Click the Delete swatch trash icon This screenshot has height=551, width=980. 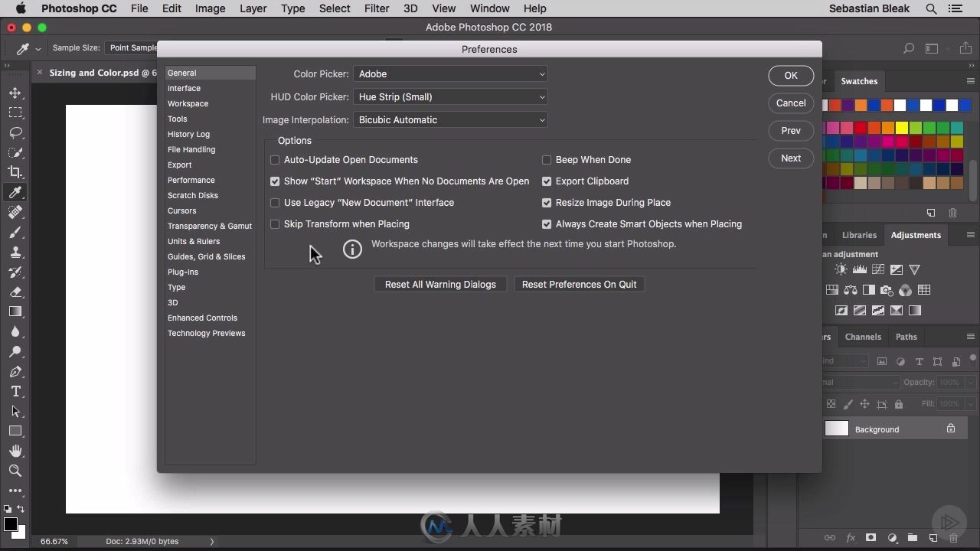953,213
